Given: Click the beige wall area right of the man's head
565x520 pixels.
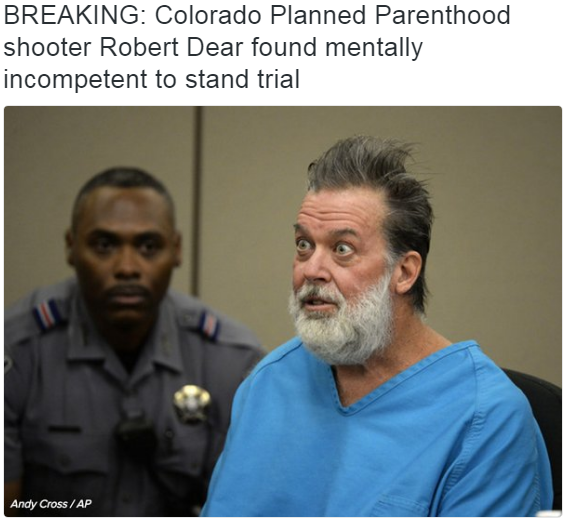Looking at the screenshot, I should pyautogui.click(x=497, y=216).
